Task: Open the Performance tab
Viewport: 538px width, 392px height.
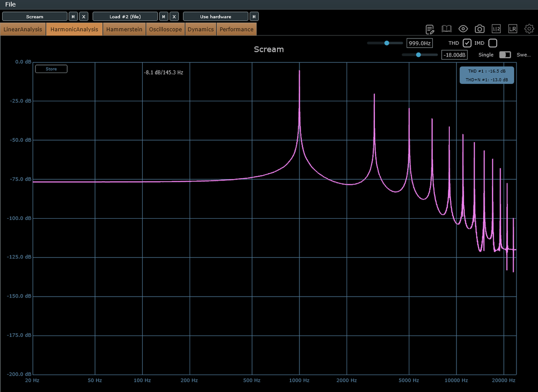Action: (x=236, y=30)
